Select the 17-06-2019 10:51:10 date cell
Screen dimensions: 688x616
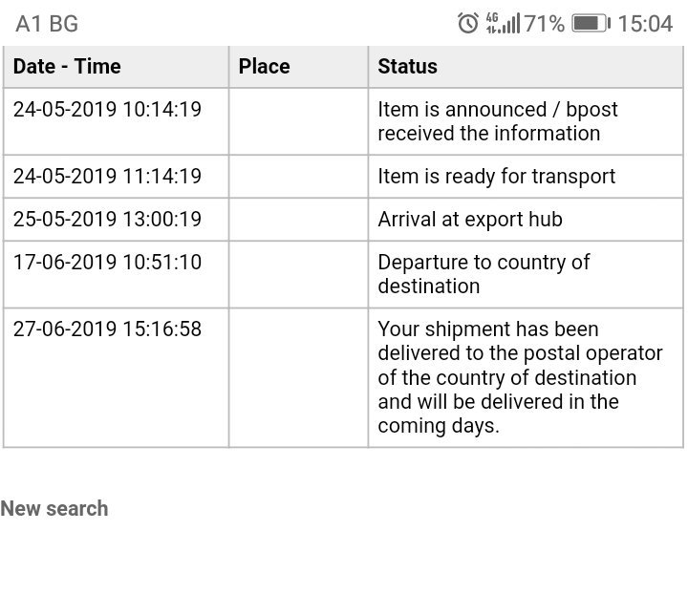107,263
